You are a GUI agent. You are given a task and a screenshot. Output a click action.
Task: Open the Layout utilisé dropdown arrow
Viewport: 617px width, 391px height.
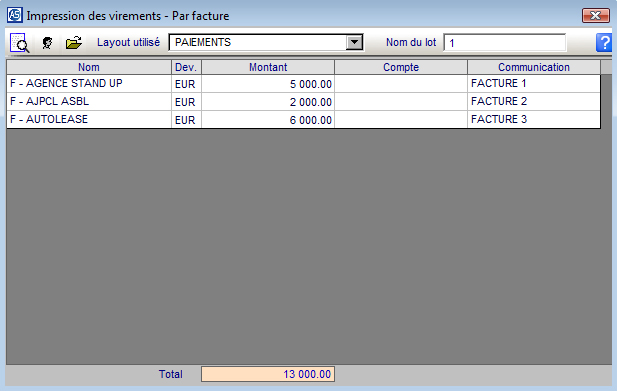354,42
